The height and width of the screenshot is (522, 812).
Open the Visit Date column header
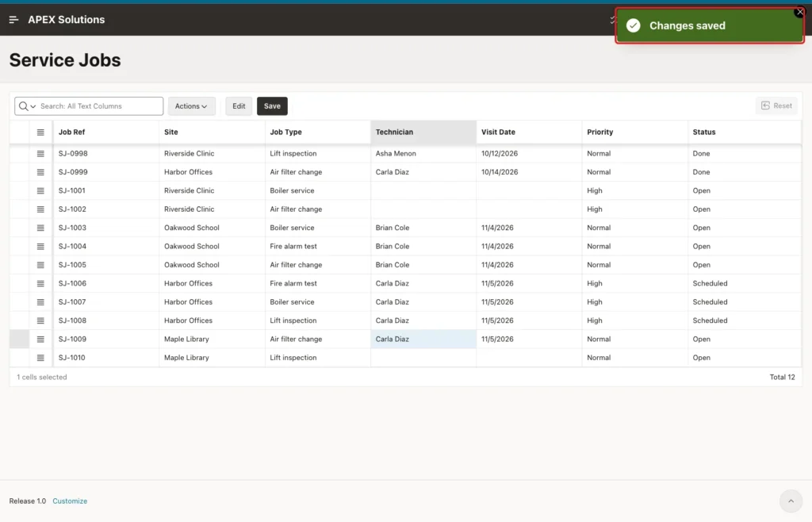tap(529, 132)
